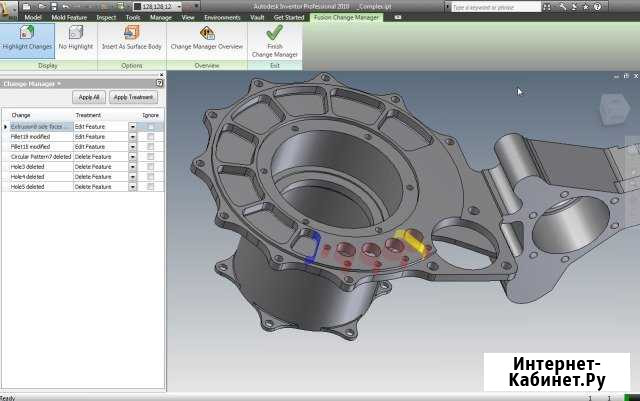The image size is (640, 401).
Task: Switch to the Inspect tab
Action: click(x=105, y=17)
